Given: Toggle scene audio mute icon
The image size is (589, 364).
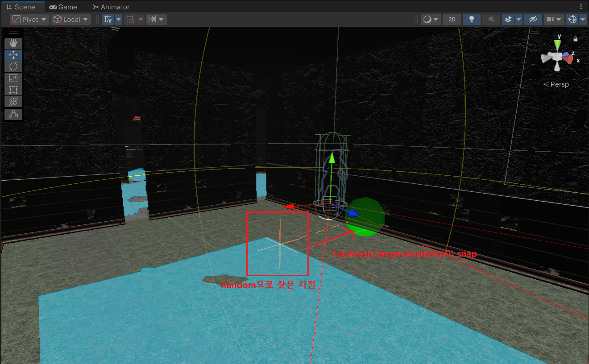Looking at the screenshot, I should 491,19.
